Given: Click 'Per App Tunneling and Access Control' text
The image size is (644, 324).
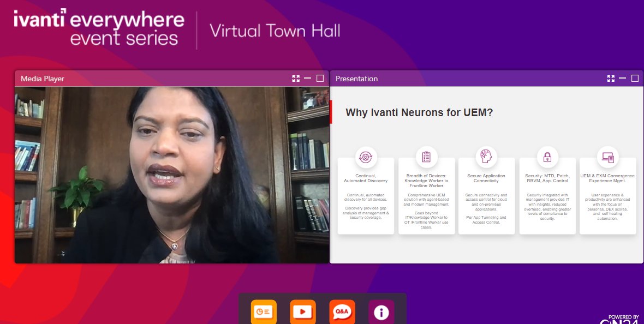Looking at the screenshot, I should 486,220.
